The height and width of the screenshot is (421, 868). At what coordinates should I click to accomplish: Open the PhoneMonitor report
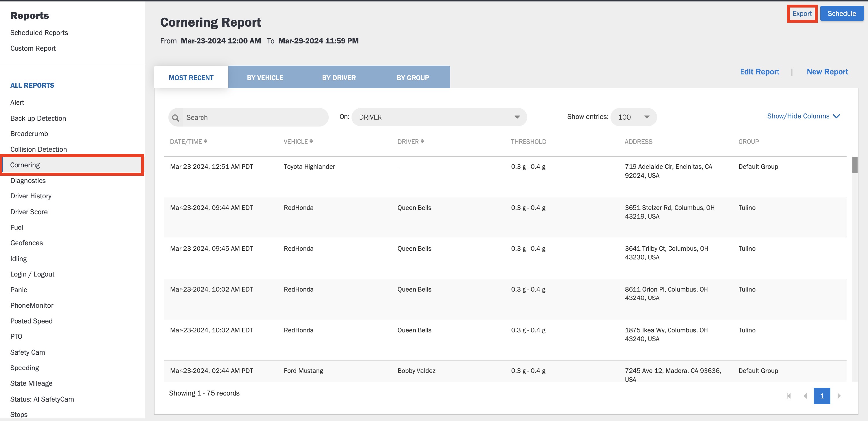tap(32, 305)
